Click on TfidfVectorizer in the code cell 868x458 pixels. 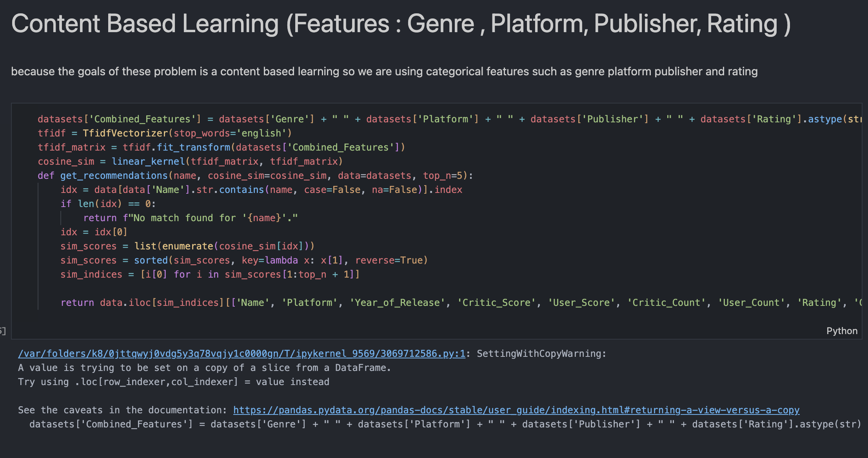tap(125, 133)
